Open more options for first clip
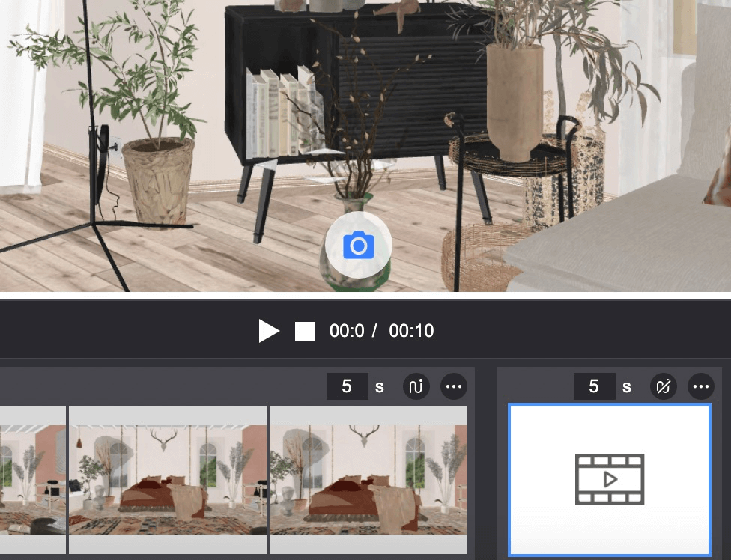The image size is (731, 560). [454, 386]
